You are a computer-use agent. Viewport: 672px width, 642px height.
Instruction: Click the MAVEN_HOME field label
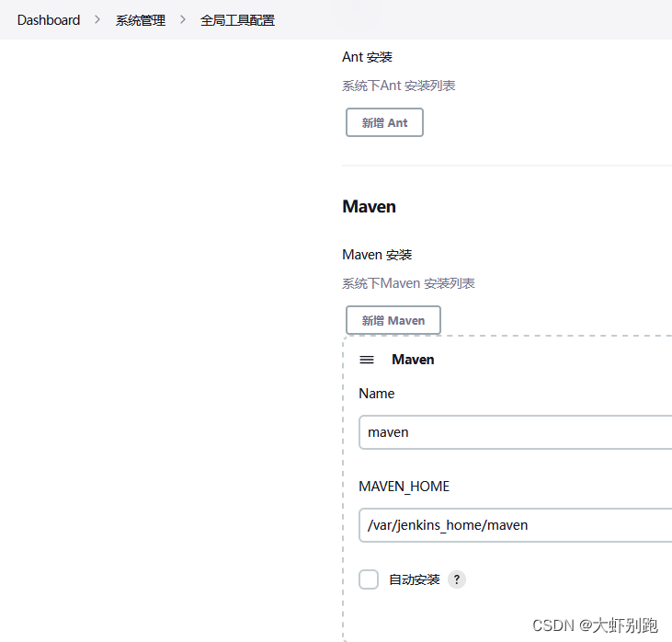pos(404,487)
